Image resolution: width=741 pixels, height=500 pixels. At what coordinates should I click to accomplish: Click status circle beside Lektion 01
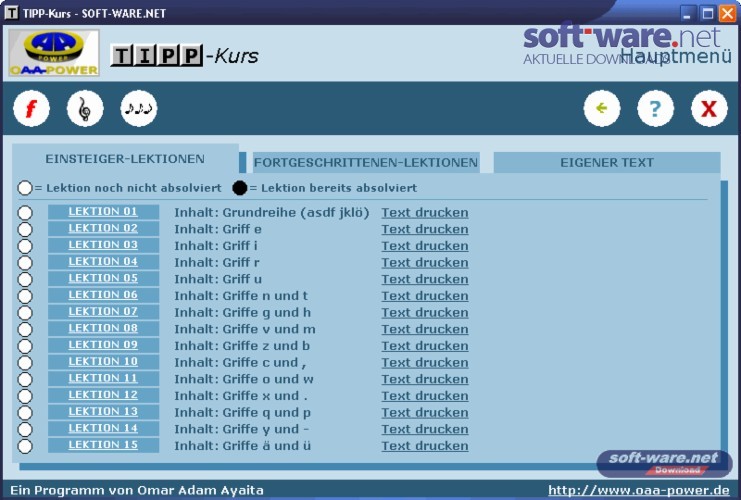point(25,213)
